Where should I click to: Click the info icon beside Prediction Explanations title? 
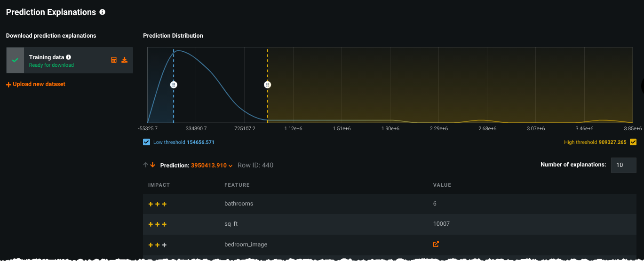(x=103, y=12)
